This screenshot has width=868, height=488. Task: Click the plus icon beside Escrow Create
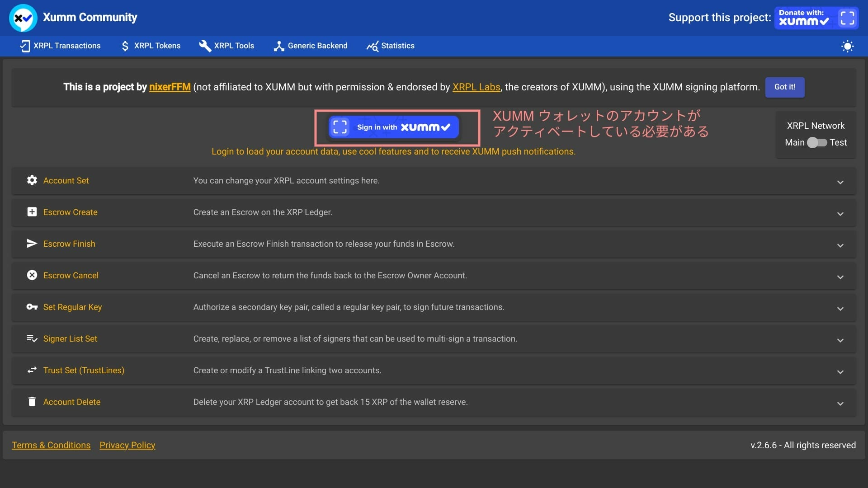pos(32,212)
